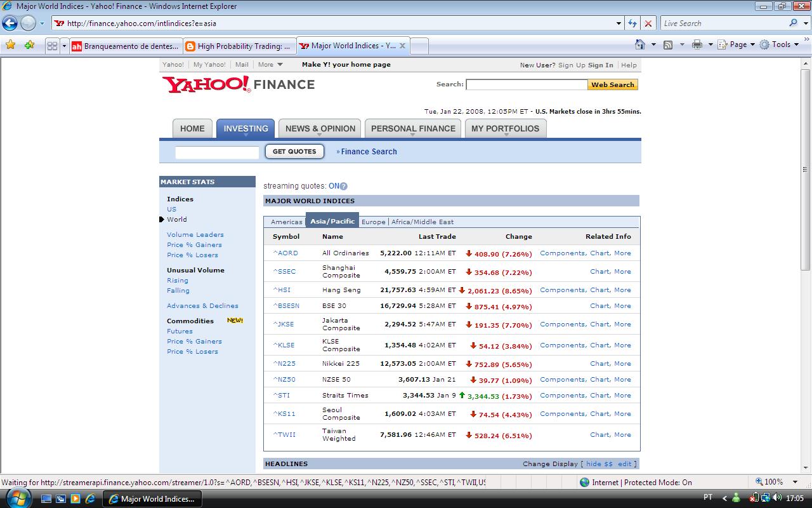Open the ^N225 symbol link

[x=284, y=363]
